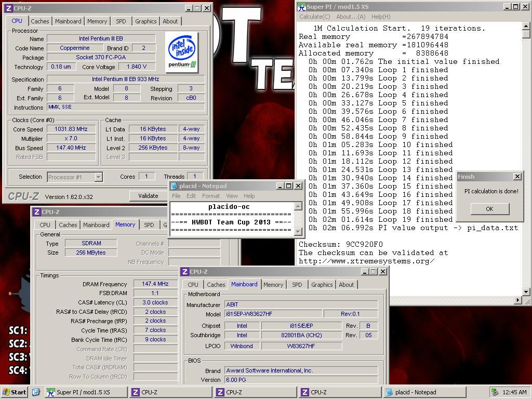Open the Notepad File menu
This screenshot has width=532, height=399.
point(177,196)
